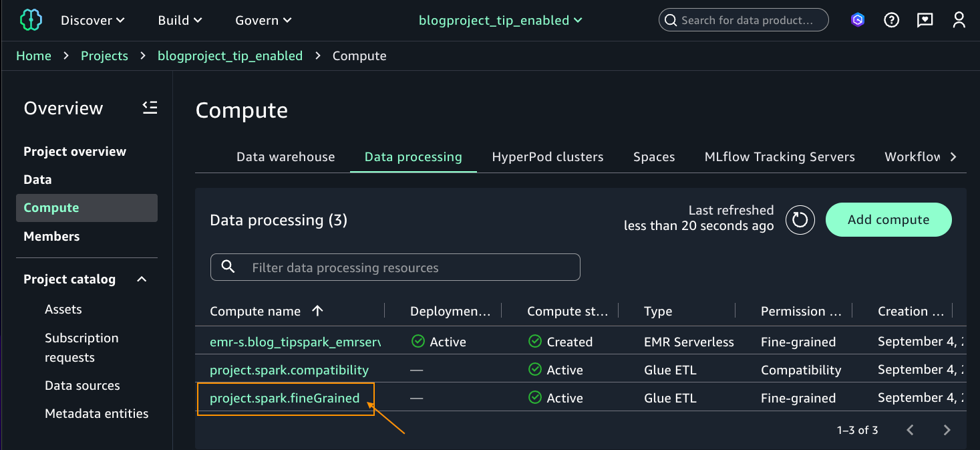Collapse the Project catalog section
Image resolution: width=980 pixels, height=450 pixels.
tap(142, 279)
